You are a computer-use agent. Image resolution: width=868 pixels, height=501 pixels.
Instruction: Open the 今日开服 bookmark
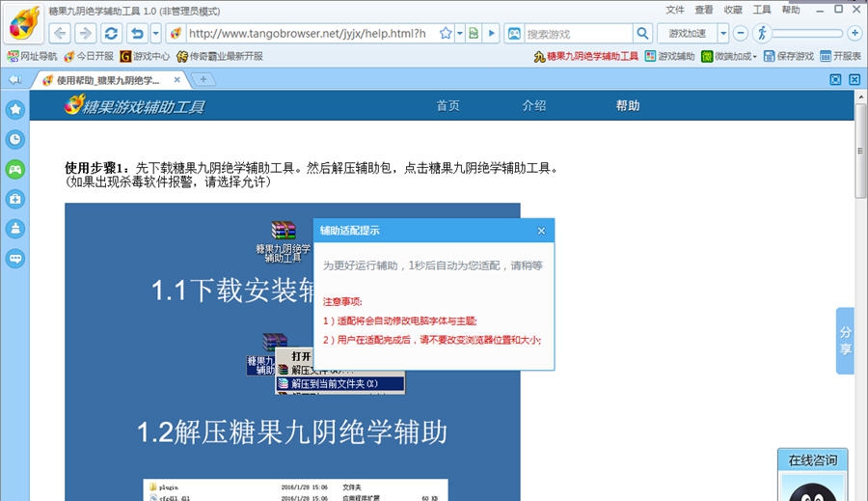(x=89, y=56)
